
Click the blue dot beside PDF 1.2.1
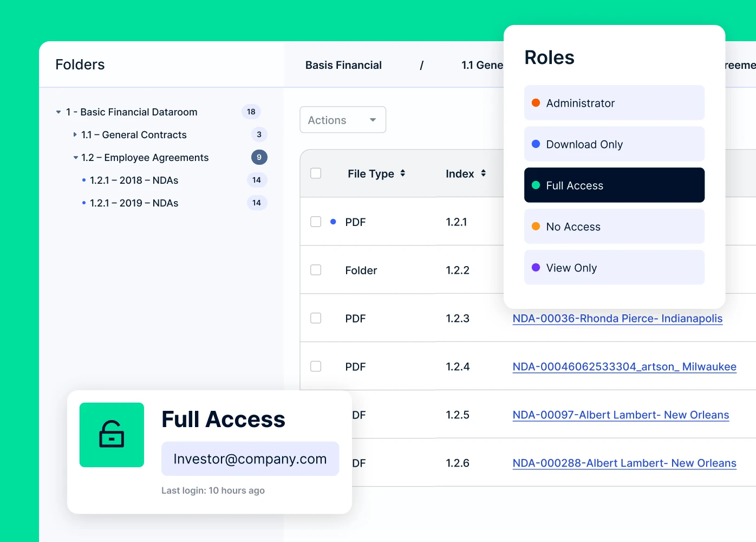point(333,222)
